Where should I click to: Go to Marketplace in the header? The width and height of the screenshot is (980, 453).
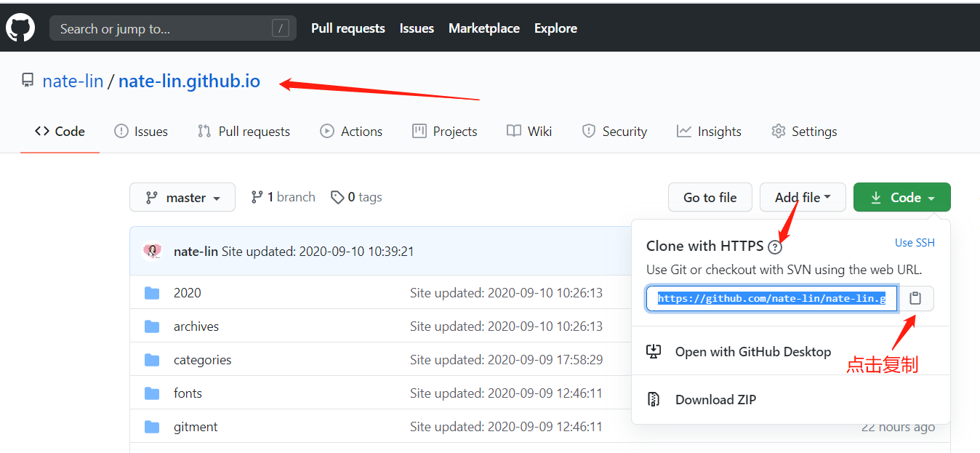tap(484, 28)
